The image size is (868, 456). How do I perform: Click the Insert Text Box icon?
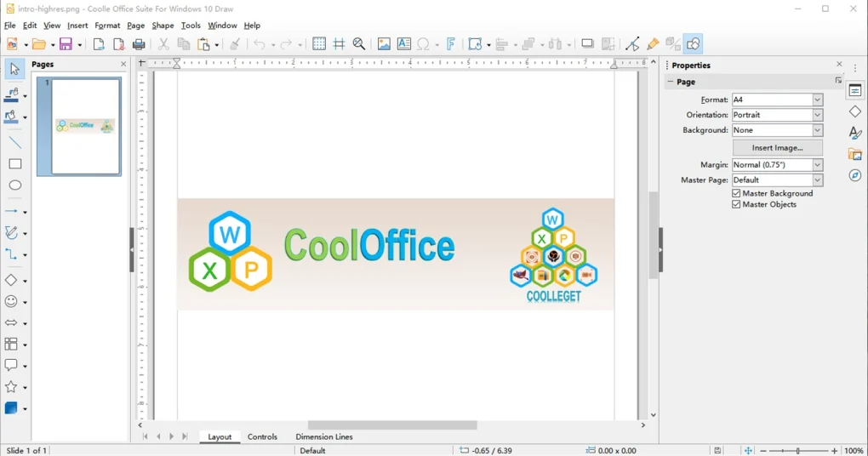pos(404,44)
